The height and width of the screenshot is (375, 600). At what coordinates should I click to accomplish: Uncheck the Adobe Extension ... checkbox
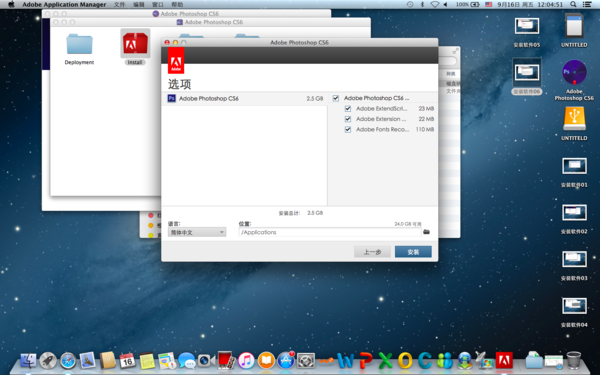(x=348, y=119)
